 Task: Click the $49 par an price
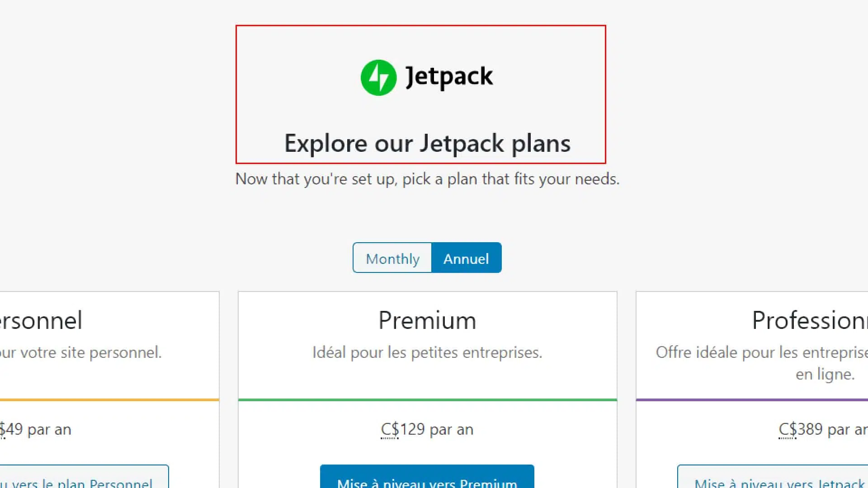pos(35,429)
